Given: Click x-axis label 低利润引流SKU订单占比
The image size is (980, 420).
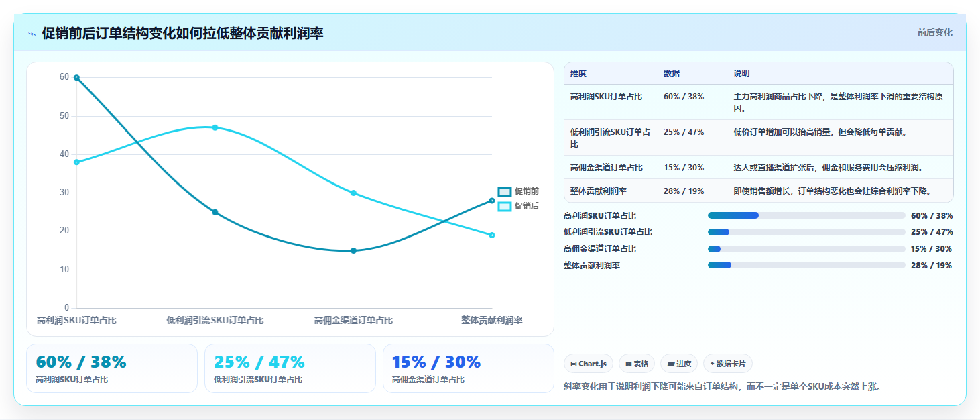Looking at the screenshot, I should click(215, 321).
